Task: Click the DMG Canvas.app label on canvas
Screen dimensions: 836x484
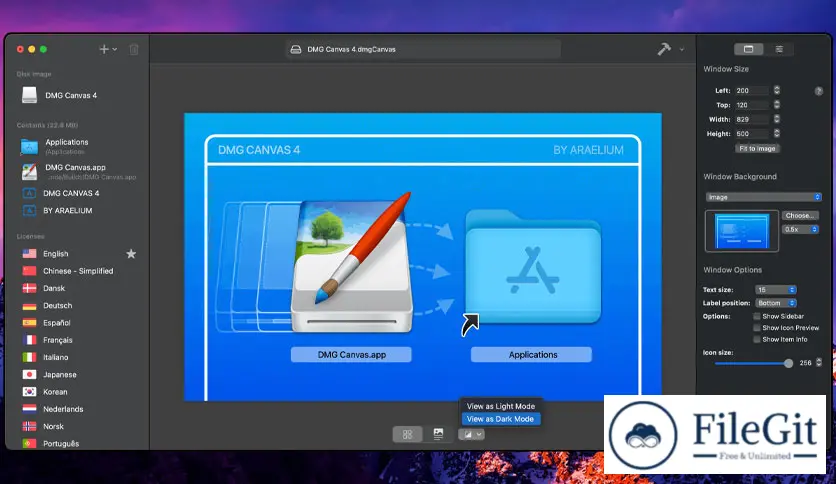Action: point(351,354)
